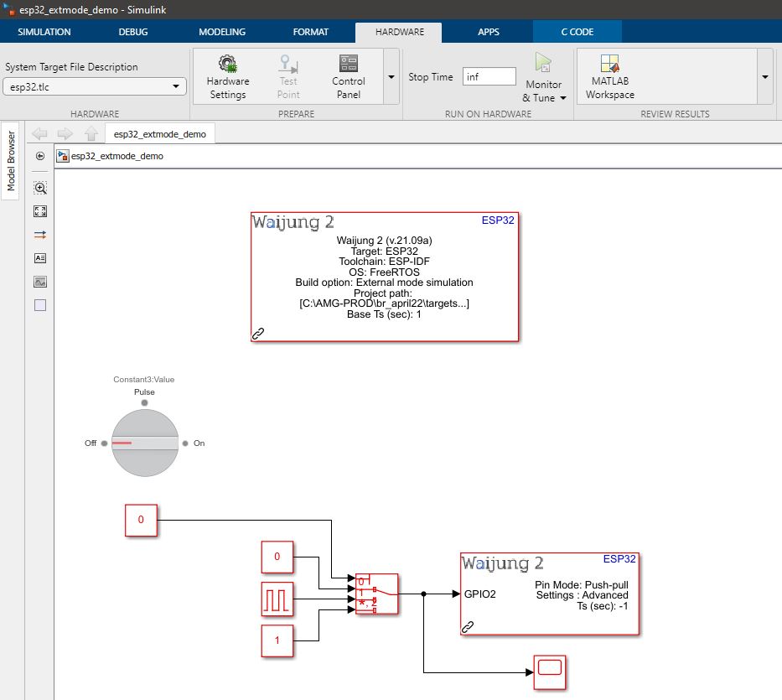Select Constant 0 block above Pulse Generator
The image size is (782, 700).
(x=277, y=557)
